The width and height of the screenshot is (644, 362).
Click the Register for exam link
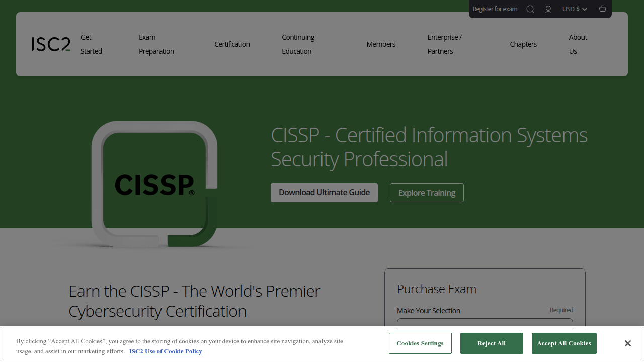coord(495,9)
